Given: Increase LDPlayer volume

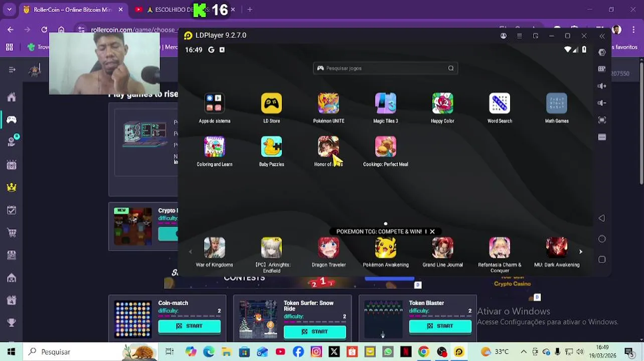Looking at the screenshot, I should [x=602, y=86].
